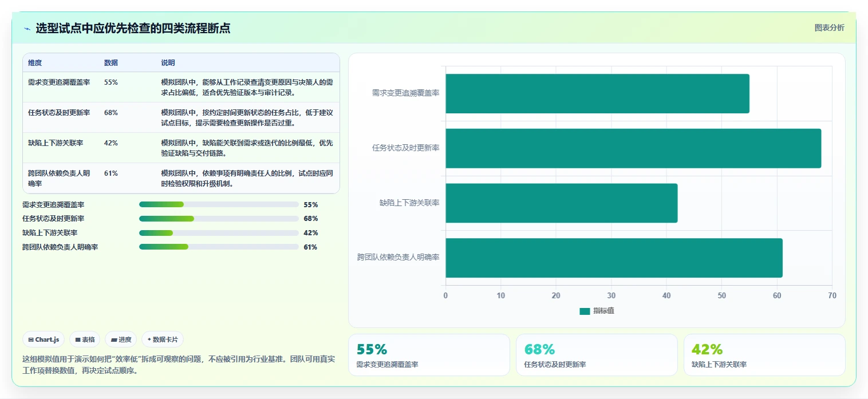This screenshot has width=868, height=399.
Task: Click the 需求变更追溯覆盖率 chart bar
Action: [x=597, y=93]
